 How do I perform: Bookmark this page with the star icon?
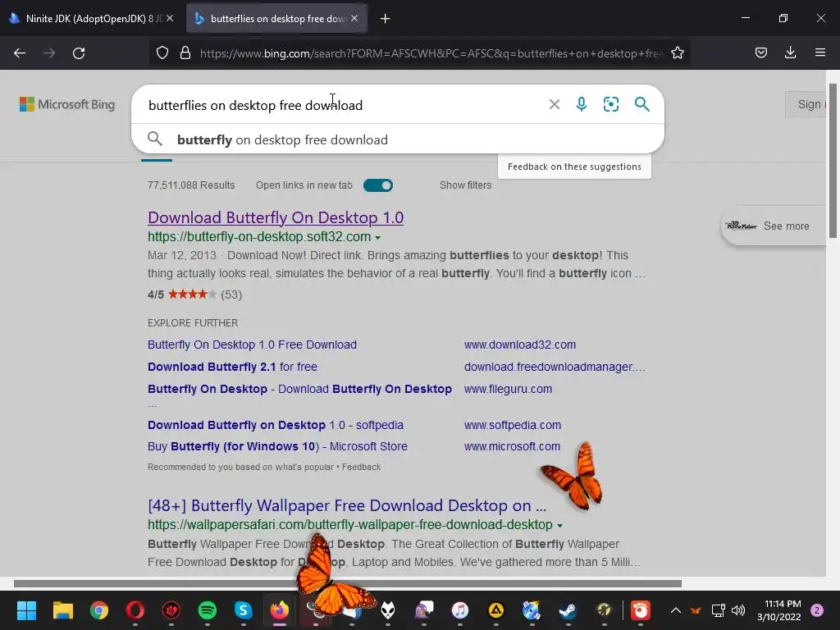coord(677,52)
